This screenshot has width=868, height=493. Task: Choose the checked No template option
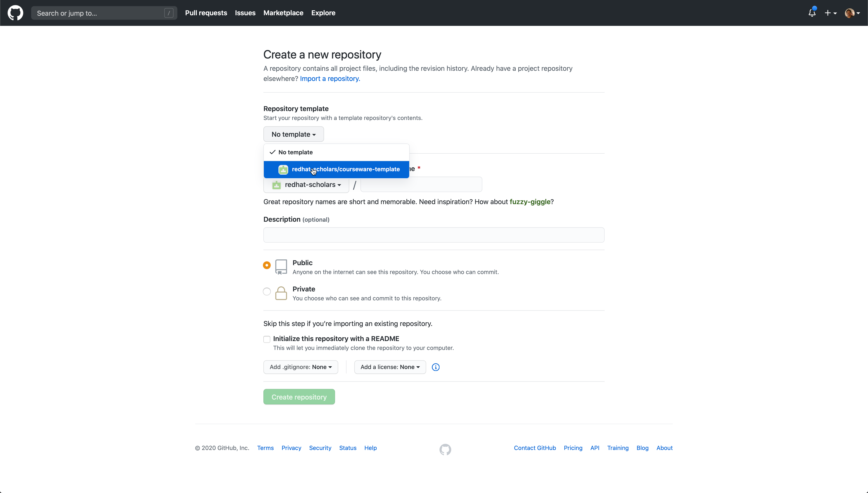[336, 152]
